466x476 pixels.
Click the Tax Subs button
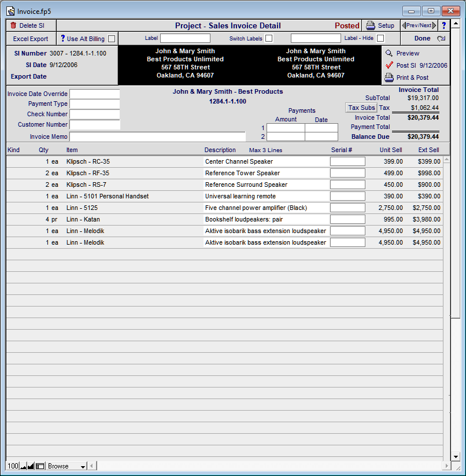click(361, 108)
